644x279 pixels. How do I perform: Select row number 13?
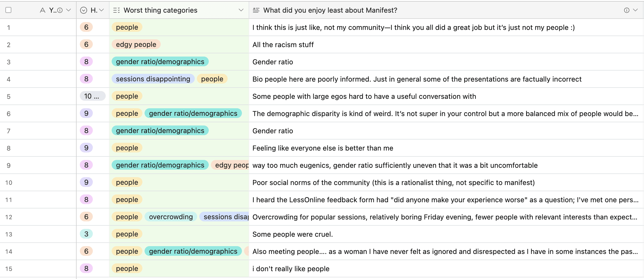(x=9, y=234)
